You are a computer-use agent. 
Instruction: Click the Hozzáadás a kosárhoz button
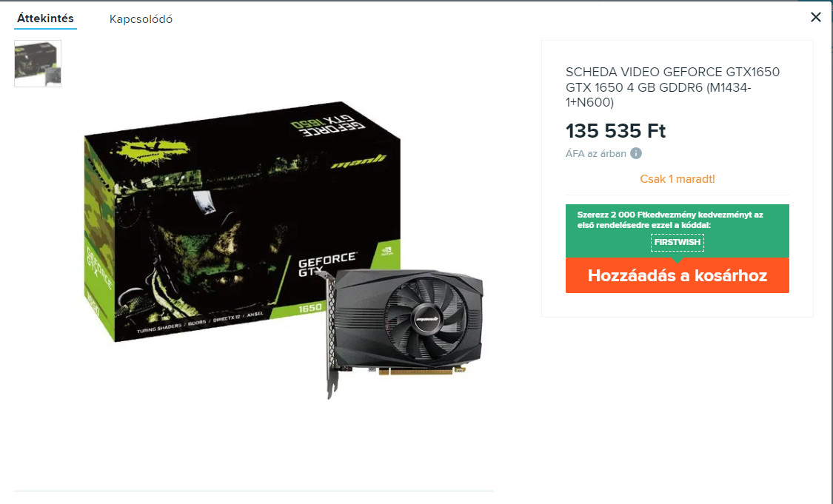click(678, 275)
